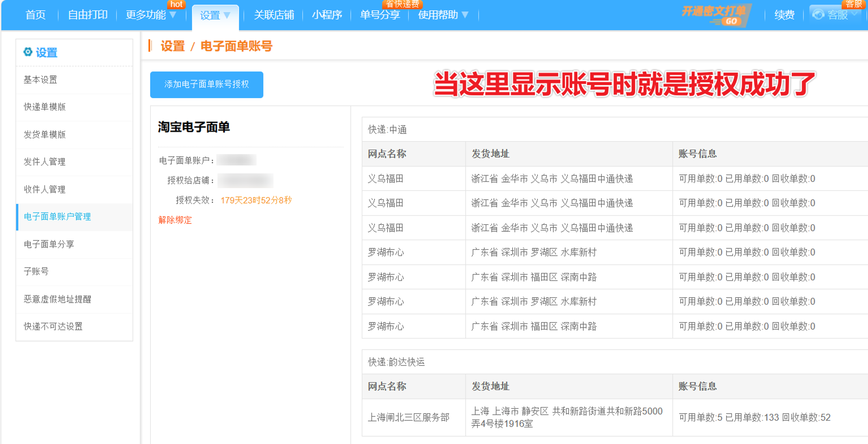The width and height of the screenshot is (868, 444).
Task: Click the 客服 headset icon
Action: 818,15
